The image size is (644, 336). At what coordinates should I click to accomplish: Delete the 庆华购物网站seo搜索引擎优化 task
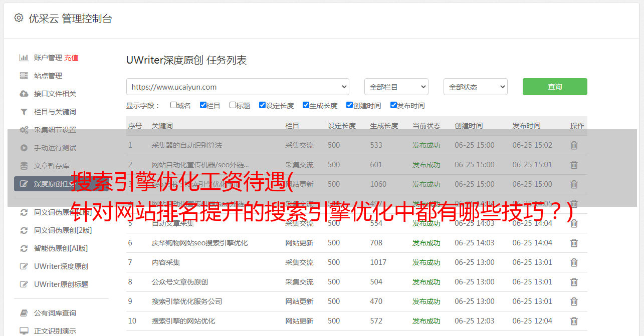tap(574, 243)
